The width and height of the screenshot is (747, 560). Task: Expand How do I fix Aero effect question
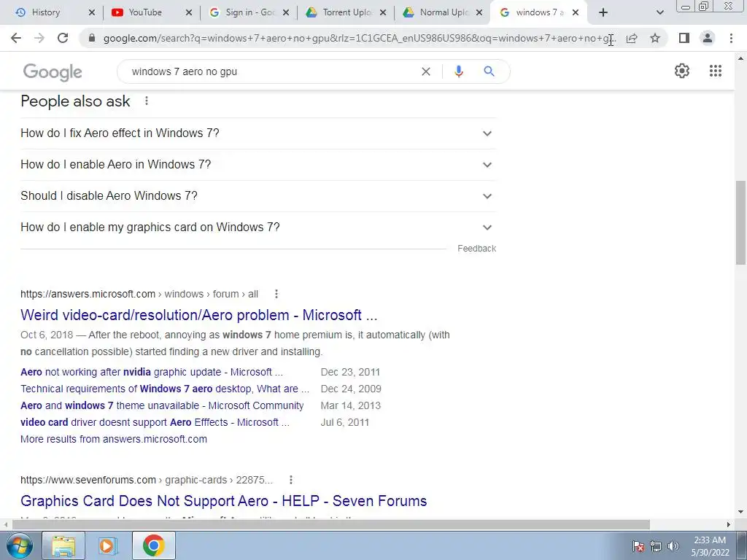[258, 133]
